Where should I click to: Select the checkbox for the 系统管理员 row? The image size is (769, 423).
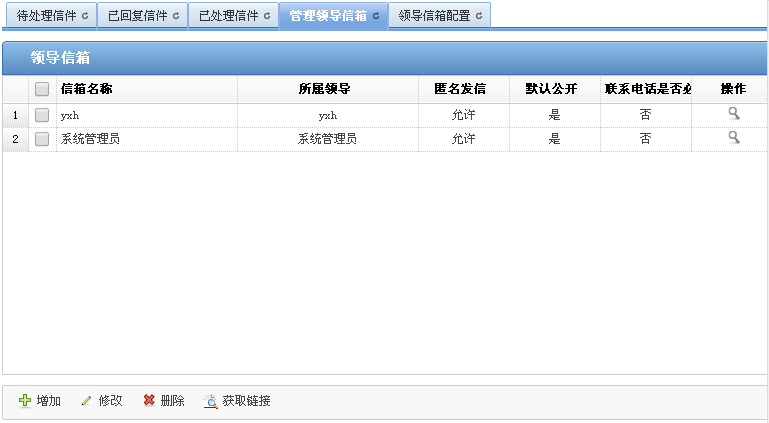click(x=42, y=139)
